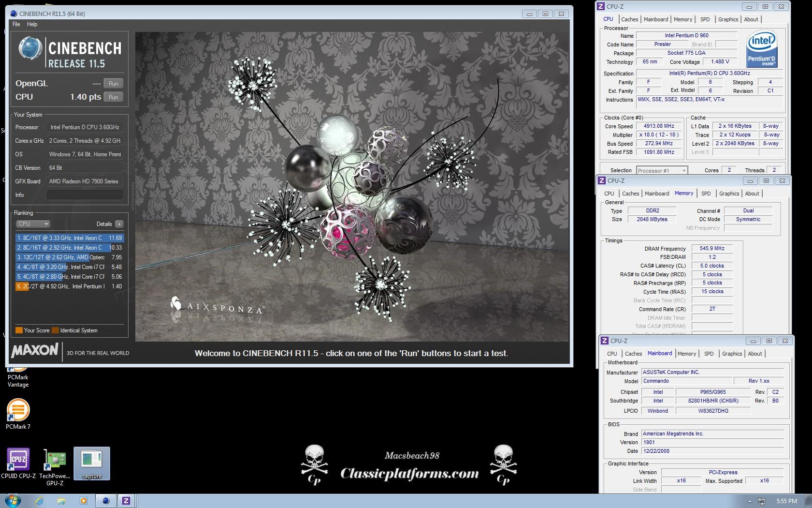
Task: Select the 12C/12T AMD Opteron ranking row
Action: click(70, 257)
